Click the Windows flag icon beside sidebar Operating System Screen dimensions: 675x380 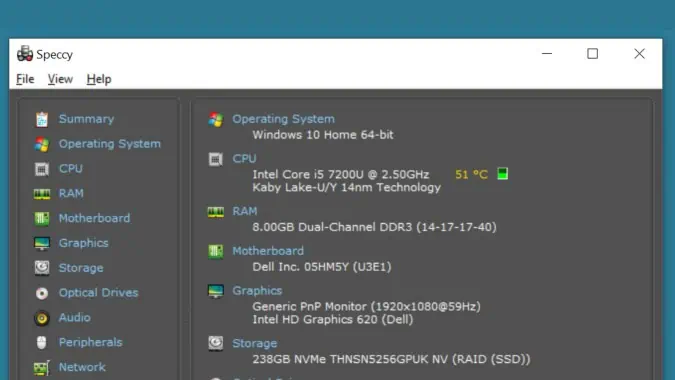tap(42, 144)
